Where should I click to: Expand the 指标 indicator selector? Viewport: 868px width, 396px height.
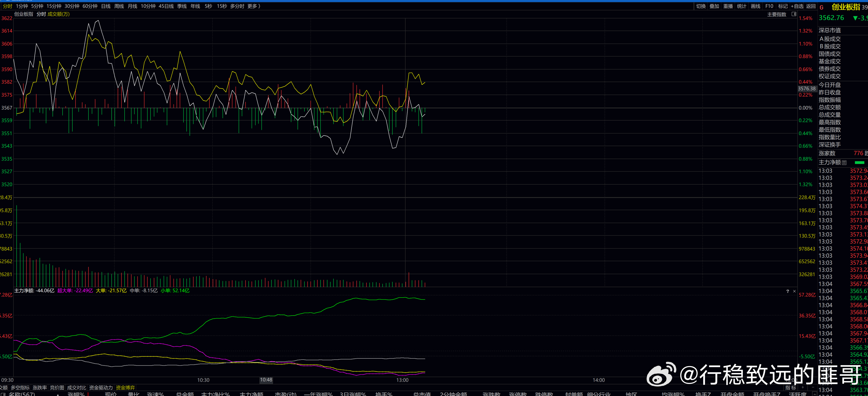pos(791,388)
